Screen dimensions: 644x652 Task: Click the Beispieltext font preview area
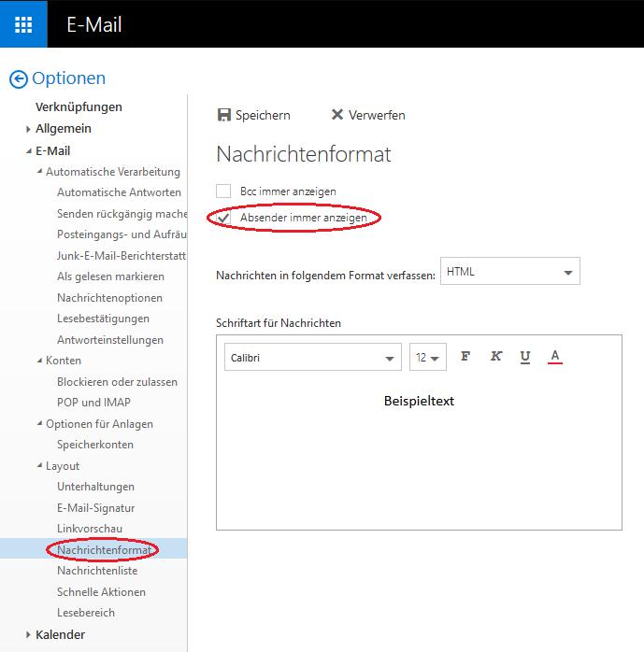pos(419,401)
